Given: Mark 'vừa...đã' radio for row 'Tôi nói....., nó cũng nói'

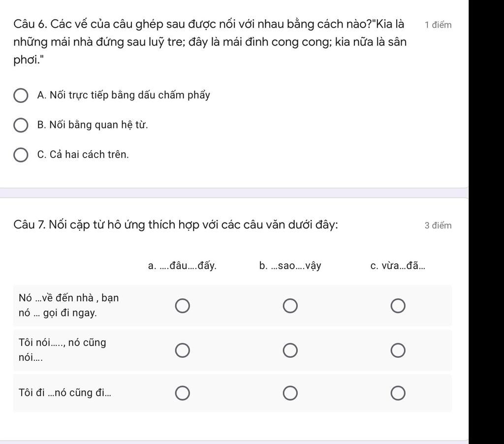Looking at the screenshot, I should [x=398, y=350].
